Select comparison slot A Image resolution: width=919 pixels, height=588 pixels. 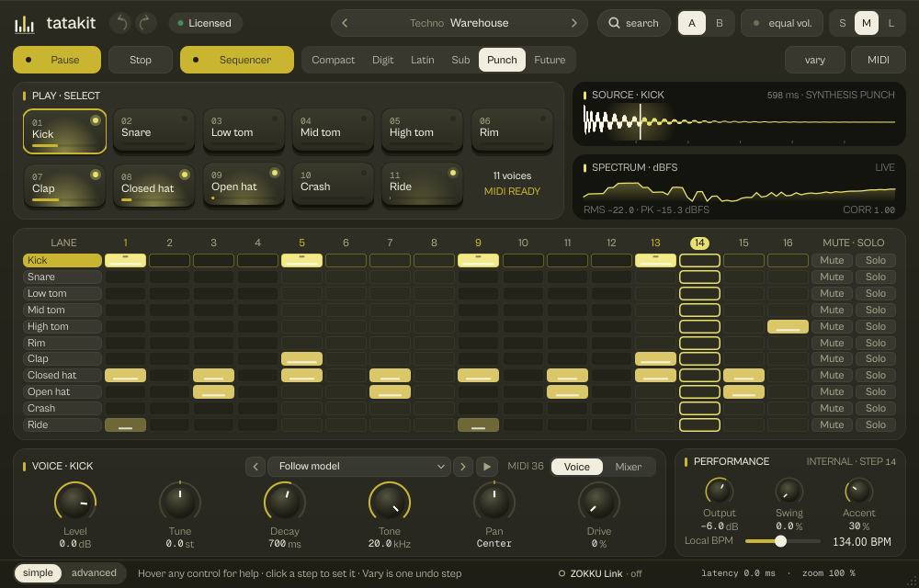coord(692,23)
